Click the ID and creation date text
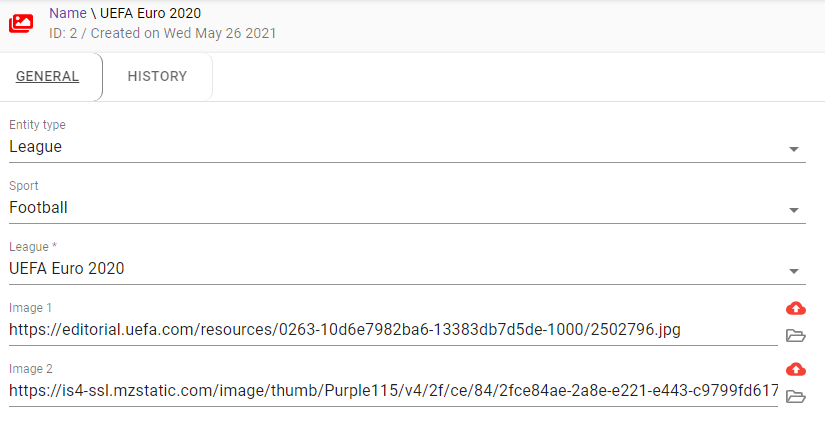This screenshot has width=825, height=434. click(x=162, y=33)
